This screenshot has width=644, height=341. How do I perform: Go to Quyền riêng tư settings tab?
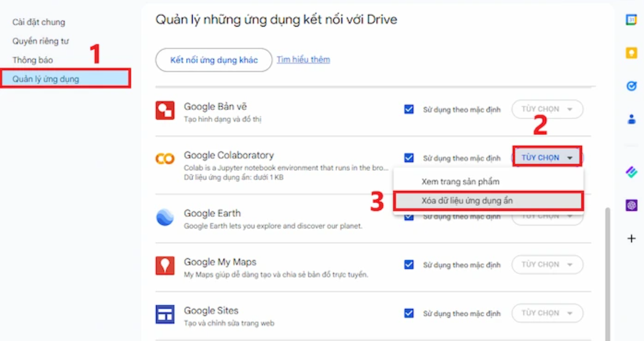tap(41, 41)
